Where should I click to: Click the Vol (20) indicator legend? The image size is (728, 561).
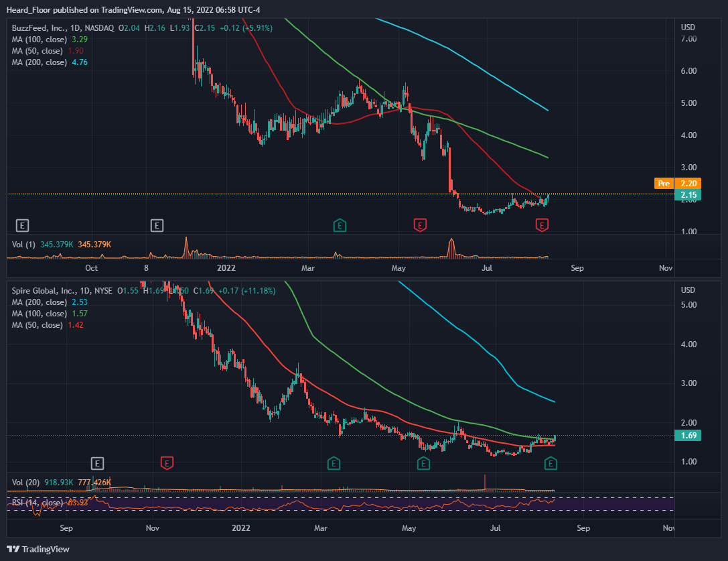[x=62, y=483]
